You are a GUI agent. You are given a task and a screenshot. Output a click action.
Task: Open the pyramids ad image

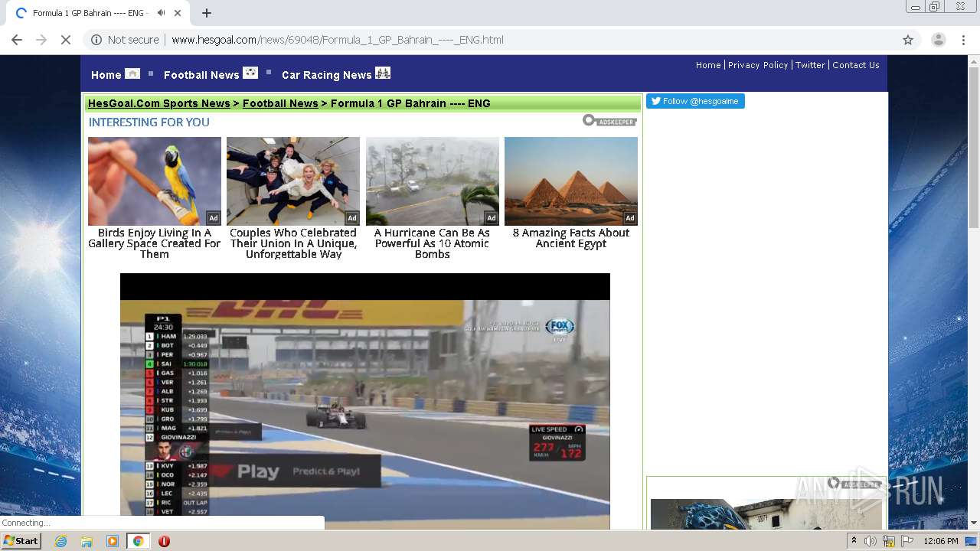tap(571, 181)
